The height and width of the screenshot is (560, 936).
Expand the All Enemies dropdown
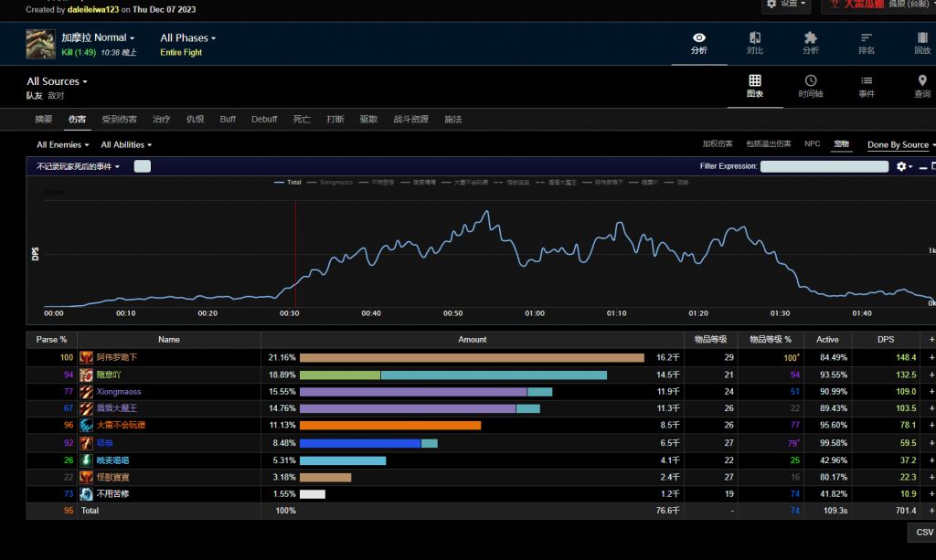tap(62, 145)
